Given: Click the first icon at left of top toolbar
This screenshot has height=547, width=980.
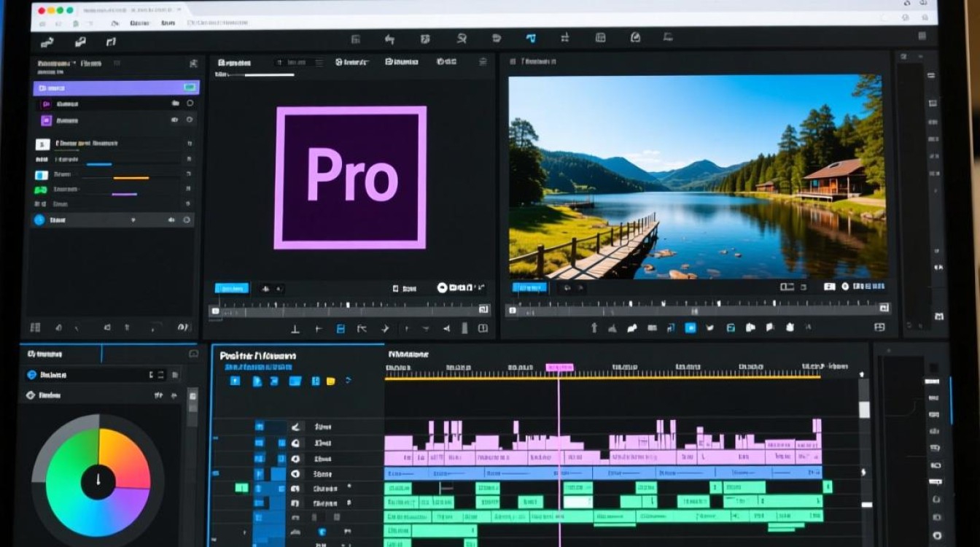Looking at the screenshot, I should click(47, 42).
